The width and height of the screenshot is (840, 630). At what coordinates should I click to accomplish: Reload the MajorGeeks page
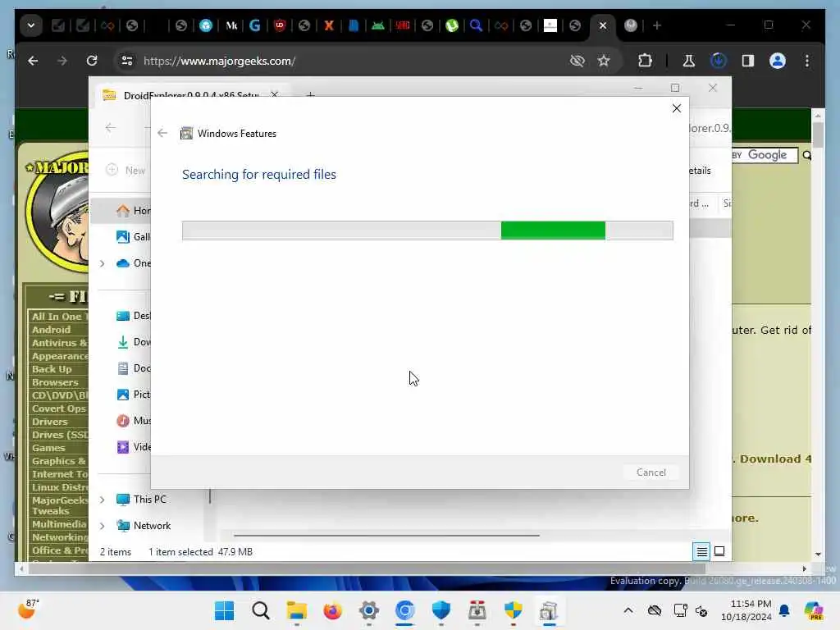pos(92,61)
